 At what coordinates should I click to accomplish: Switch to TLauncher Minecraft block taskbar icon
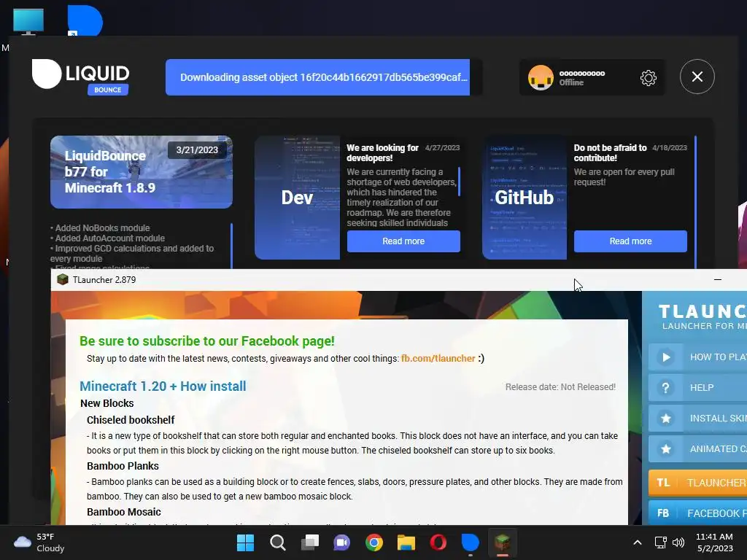tap(502, 542)
